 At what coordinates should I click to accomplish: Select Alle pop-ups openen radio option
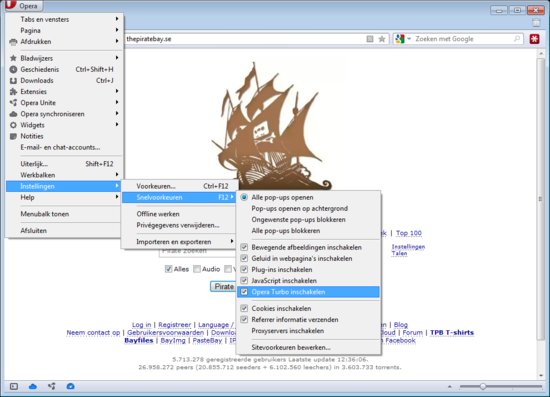pos(309,197)
